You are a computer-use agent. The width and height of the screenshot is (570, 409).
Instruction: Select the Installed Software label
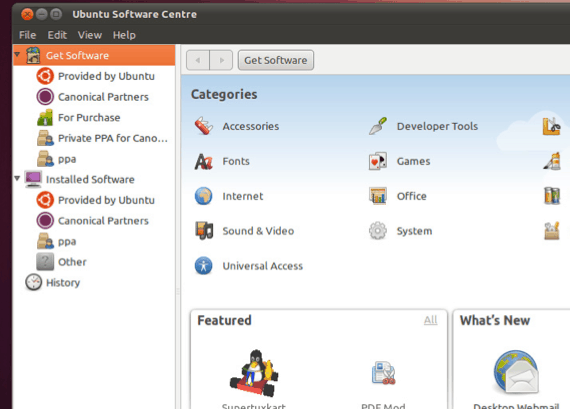90,180
